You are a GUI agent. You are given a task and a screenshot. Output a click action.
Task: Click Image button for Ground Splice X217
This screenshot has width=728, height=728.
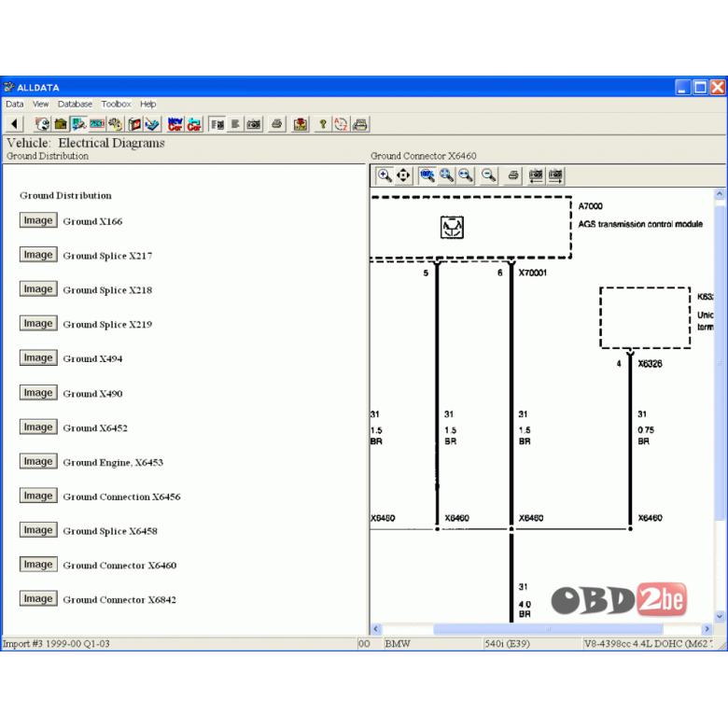(x=38, y=255)
